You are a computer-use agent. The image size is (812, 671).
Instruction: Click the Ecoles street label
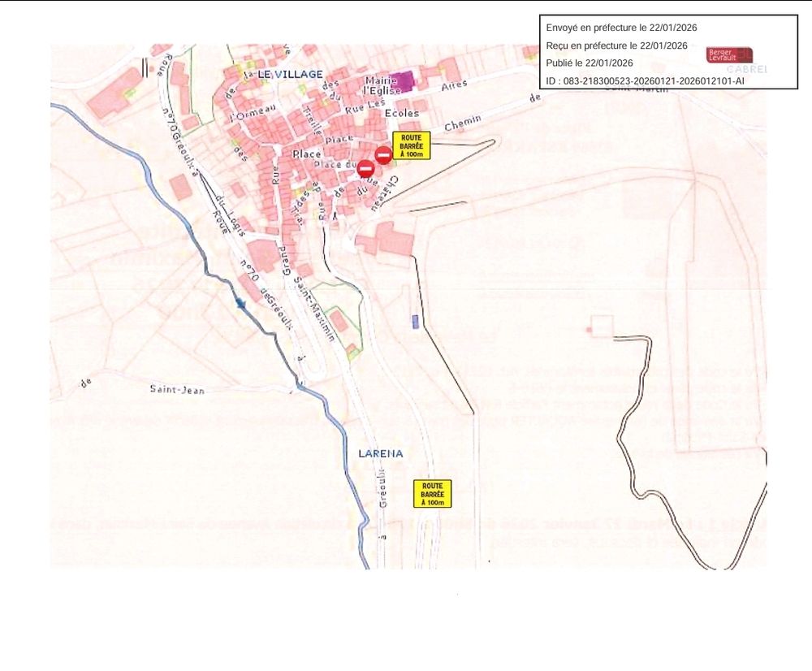401,114
